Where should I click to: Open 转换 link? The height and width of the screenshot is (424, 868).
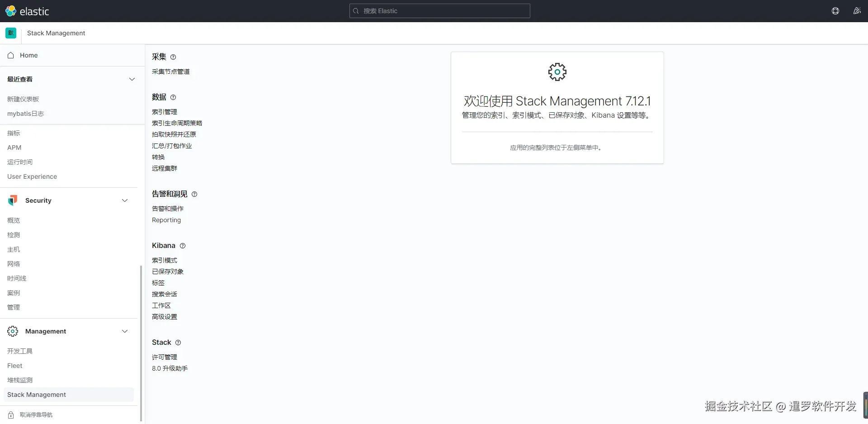[x=158, y=157]
